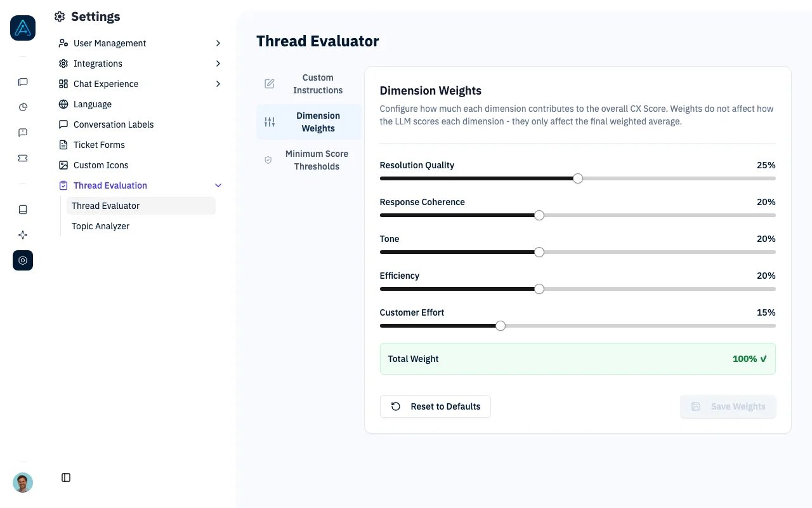The height and width of the screenshot is (508, 812).
Task: Expand the User Management chevron
Action: tap(218, 43)
